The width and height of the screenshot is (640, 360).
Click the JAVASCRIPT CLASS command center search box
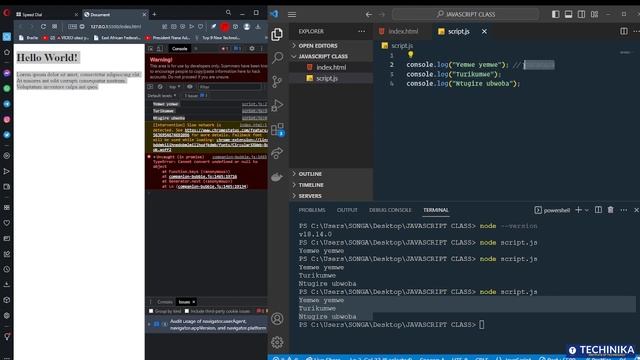[x=465, y=14]
